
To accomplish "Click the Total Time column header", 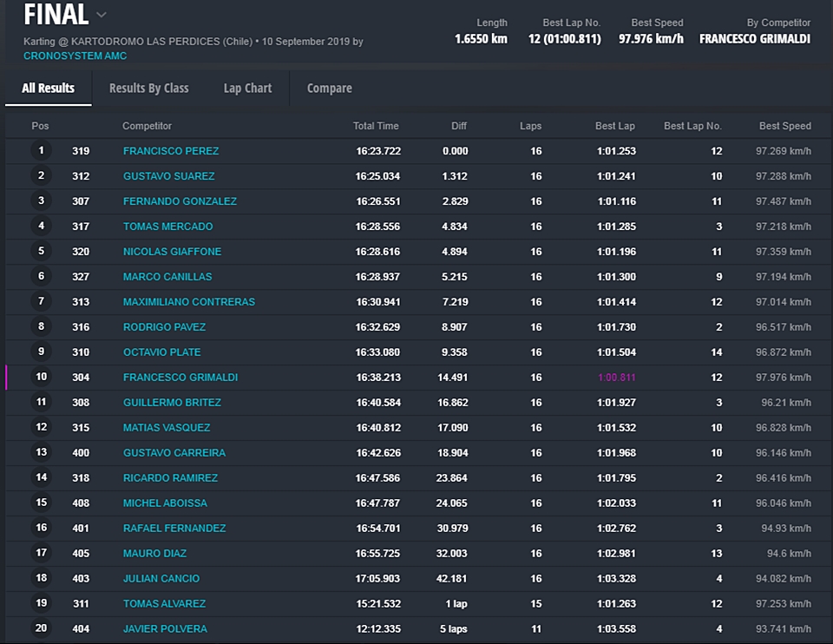I will click(x=376, y=126).
